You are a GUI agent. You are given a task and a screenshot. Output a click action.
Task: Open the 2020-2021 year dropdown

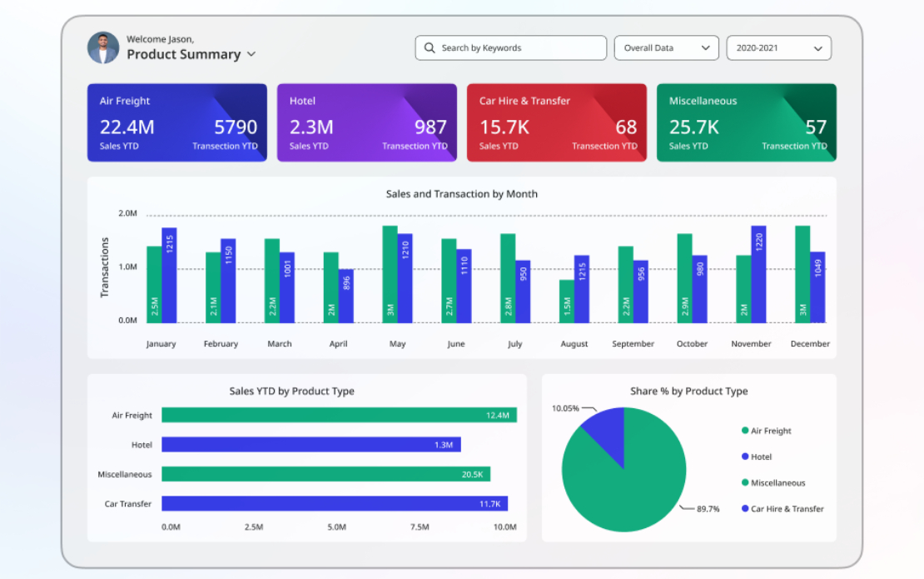[x=778, y=47]
